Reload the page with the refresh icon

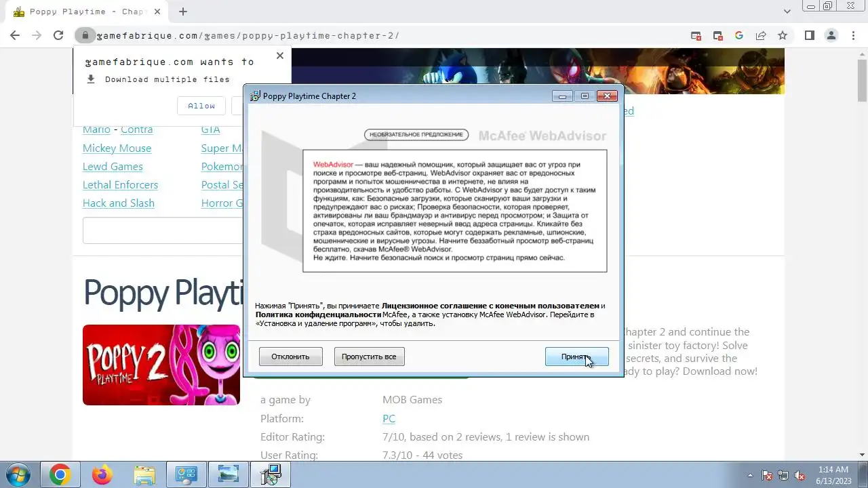[58, 35]
